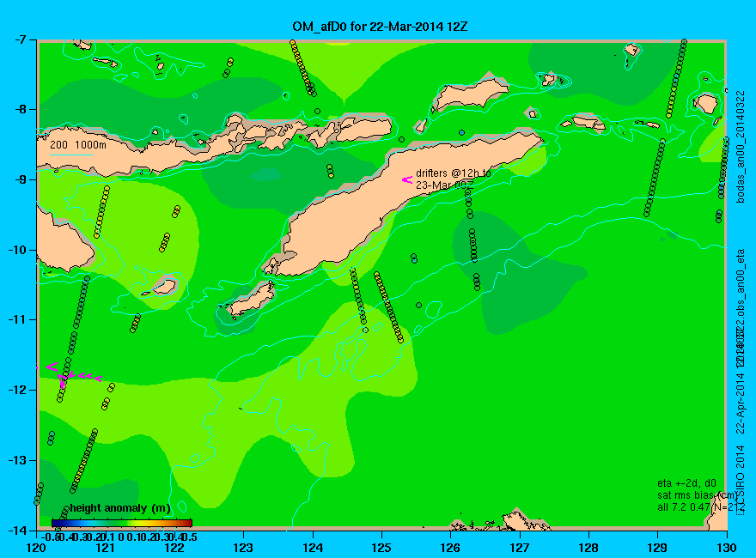The width and height of the screenshot is (756, 558).
Task: Click the plot title OM_afD0 for 22-Mar-2014 12Z
Action: point(380,26)
